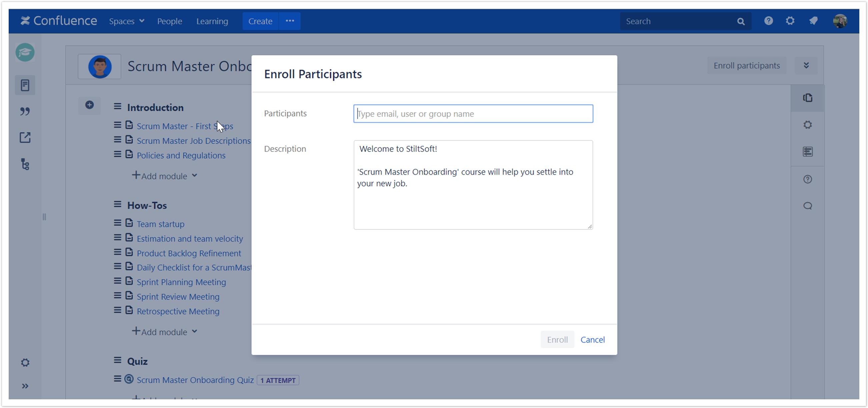Open the People menu item
Image resolution: width=868 pixels, height=408 pixels.
coord(169,21)
